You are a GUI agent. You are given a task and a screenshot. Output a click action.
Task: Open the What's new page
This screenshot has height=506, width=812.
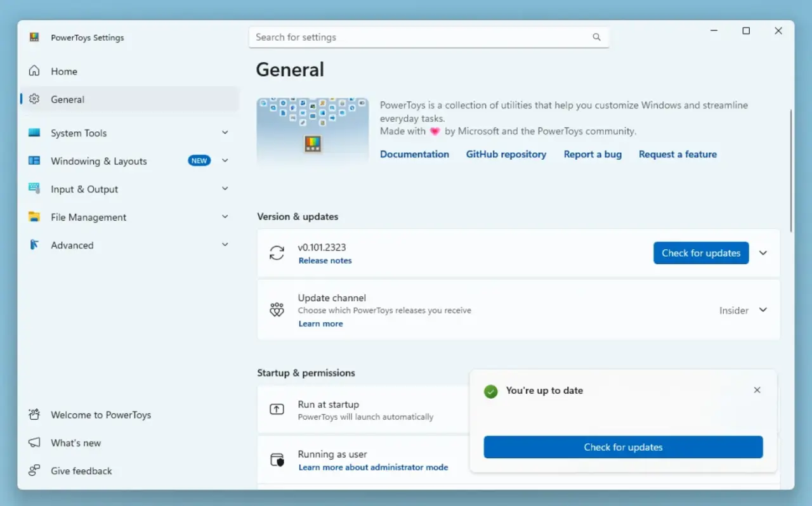(130, 443)
